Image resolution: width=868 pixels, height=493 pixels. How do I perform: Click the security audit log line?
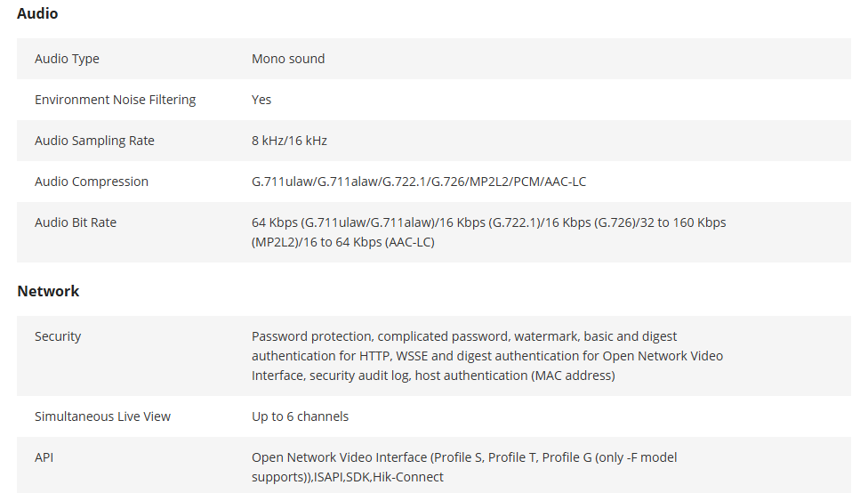click(x=433, y=376)
